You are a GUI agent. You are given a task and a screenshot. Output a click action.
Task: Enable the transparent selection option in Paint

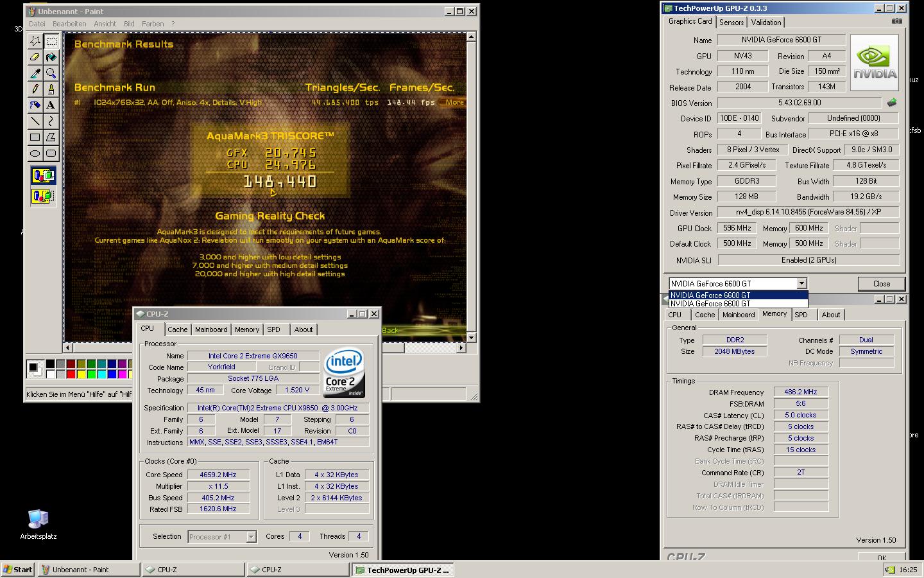(43, 196)
